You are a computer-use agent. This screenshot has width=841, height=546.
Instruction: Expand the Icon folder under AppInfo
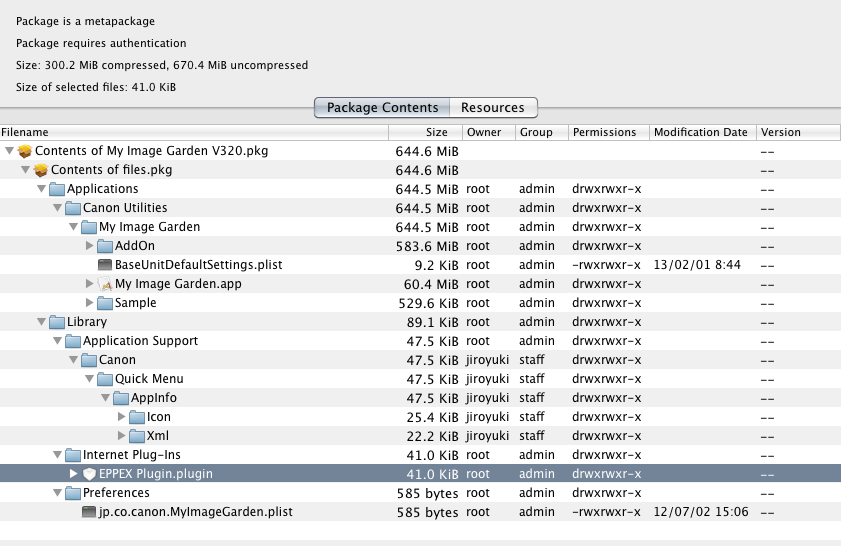point(121,417)
